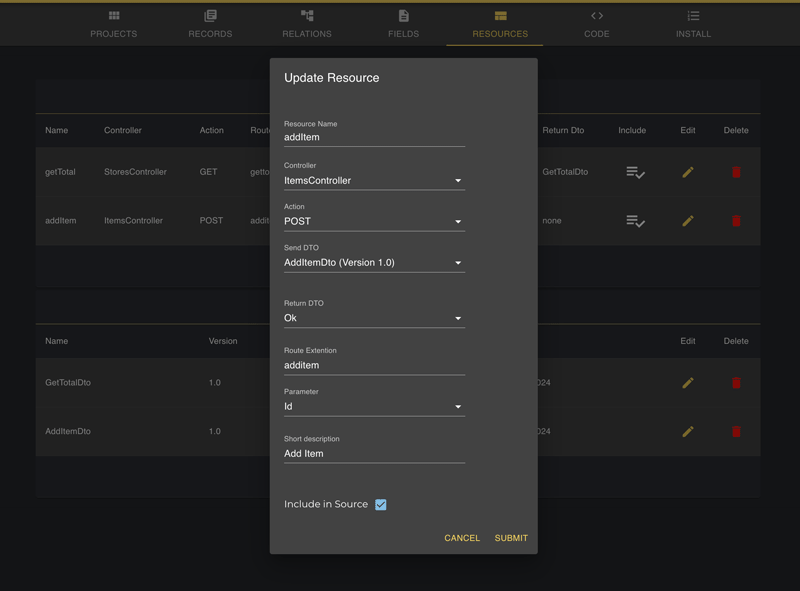
Task: Click the GET action cell
Action: point(208,172)
